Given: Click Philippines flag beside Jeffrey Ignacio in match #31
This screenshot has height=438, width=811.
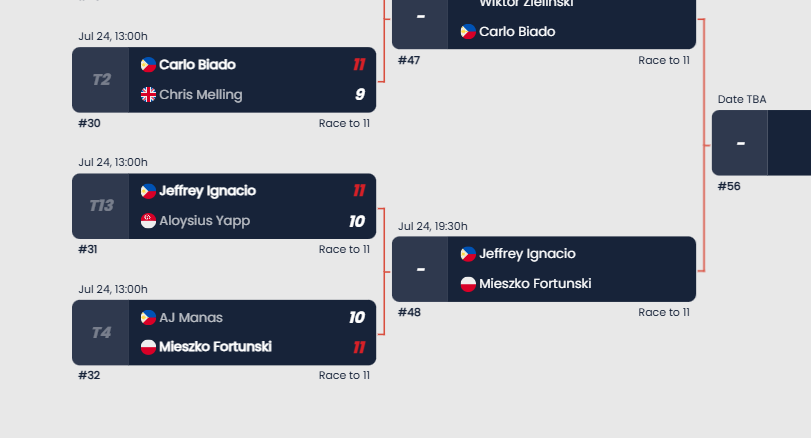Looking at the screenshot, I should pos(148,191).
